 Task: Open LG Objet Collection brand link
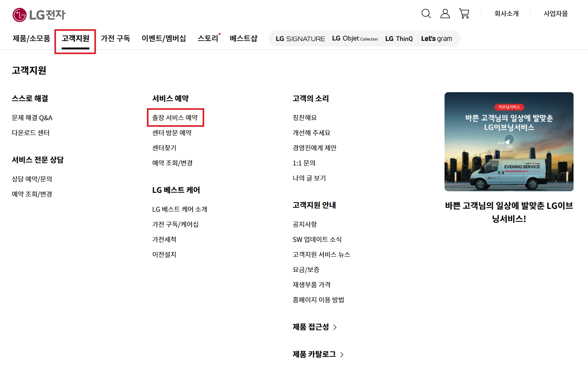pos(355,39)
